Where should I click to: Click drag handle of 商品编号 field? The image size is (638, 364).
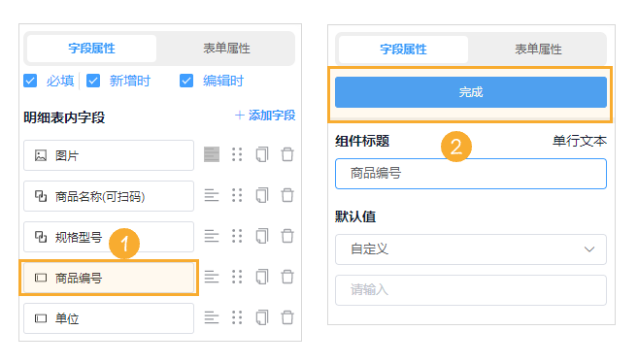point(237,277)
